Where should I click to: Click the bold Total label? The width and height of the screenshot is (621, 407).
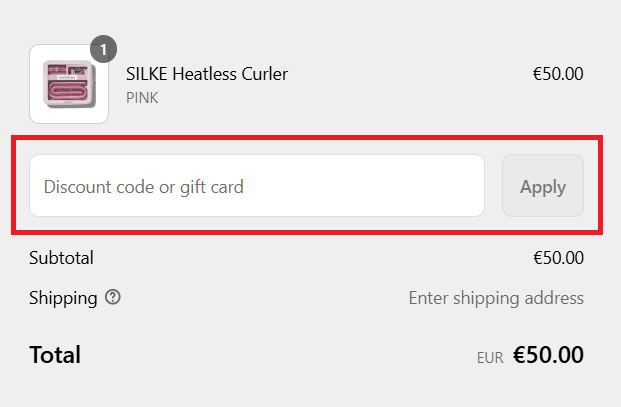[55, 354]
